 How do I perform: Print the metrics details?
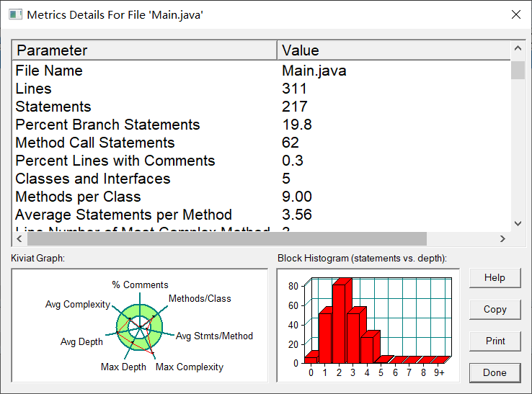coord(495,341)
